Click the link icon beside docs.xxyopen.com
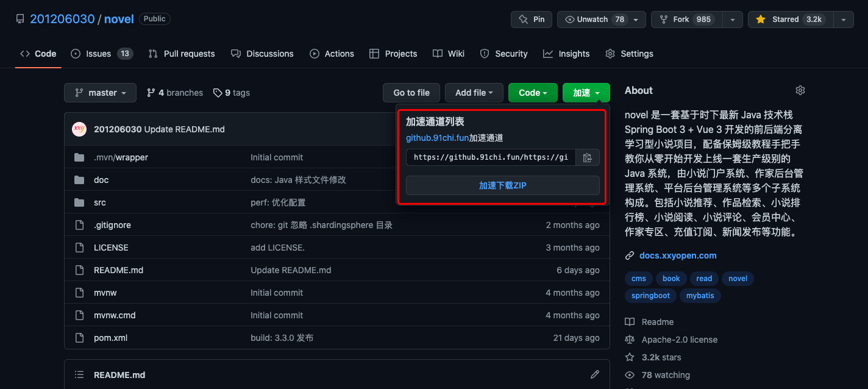This screenshot has height=389, width=868. [630, 255]
